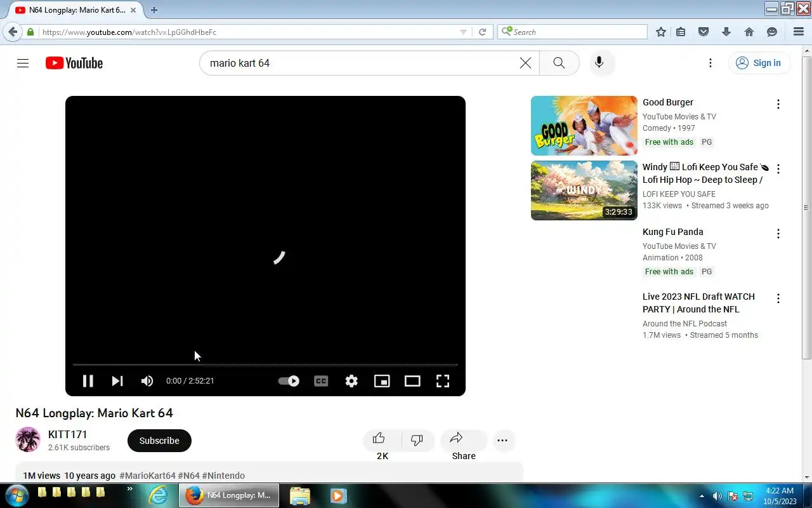
Task: Expand the URL bar history dropdown
Action: (463, 32)
